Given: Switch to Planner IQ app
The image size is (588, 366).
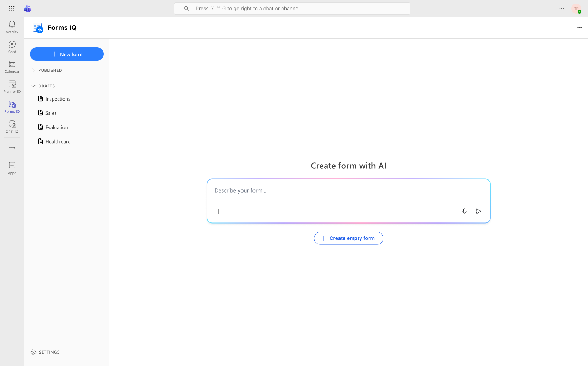Looking at the screenshot, I should [12, 87].
